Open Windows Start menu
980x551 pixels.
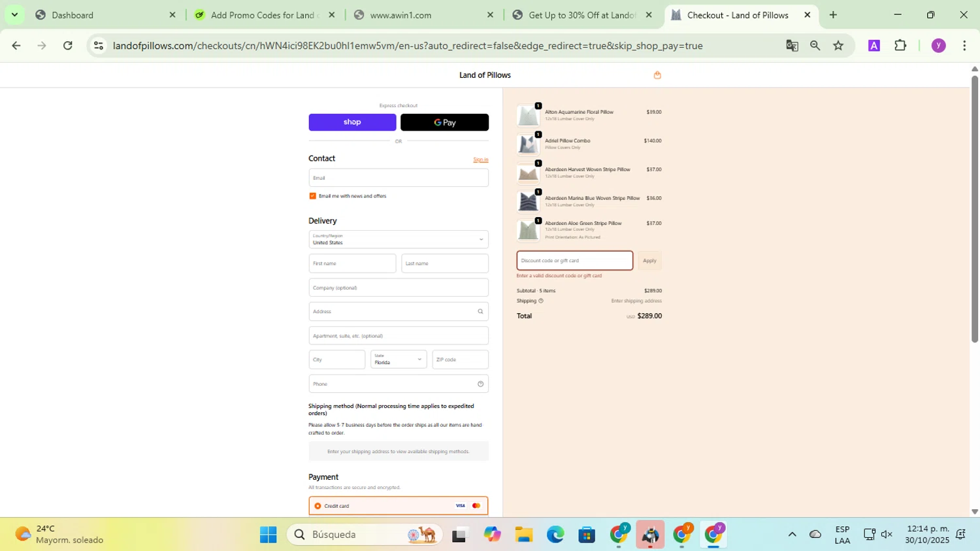click(x=268, y=535)
